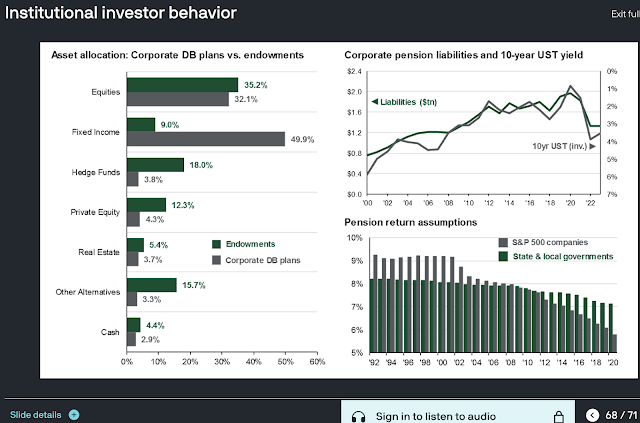Click the S&P 500 companies legend swatch
The image size is (640, 423).
point(503,243)
